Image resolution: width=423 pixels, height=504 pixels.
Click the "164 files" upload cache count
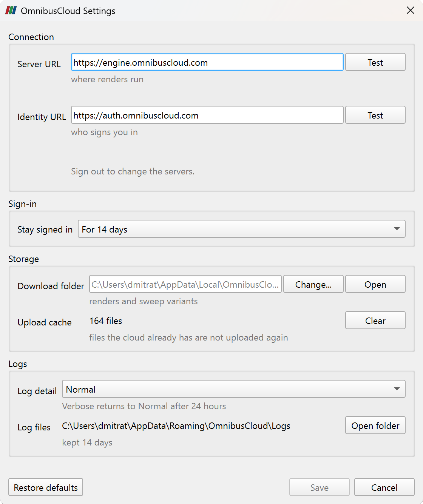click(x=106, y=321)
